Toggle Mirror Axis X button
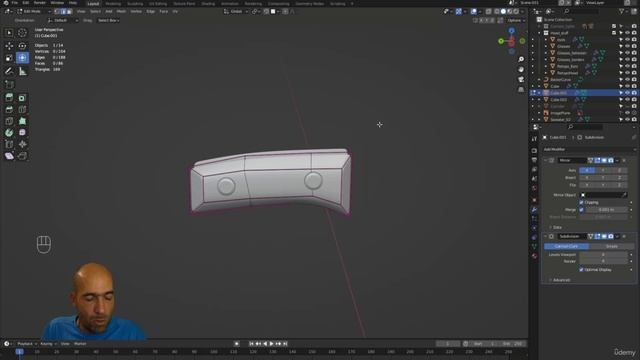 [x=587, y=170]
